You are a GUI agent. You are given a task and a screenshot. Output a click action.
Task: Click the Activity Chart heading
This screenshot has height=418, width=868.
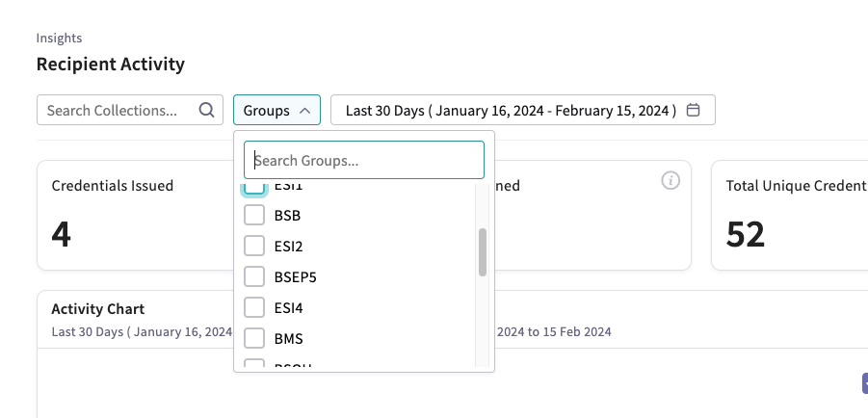98,309
